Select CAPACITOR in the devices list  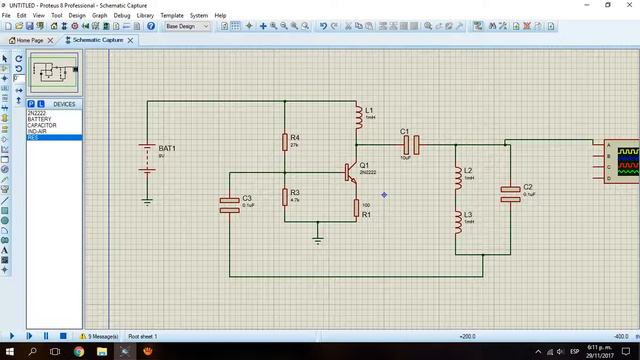pyautogui.click(x=54, y=125)
